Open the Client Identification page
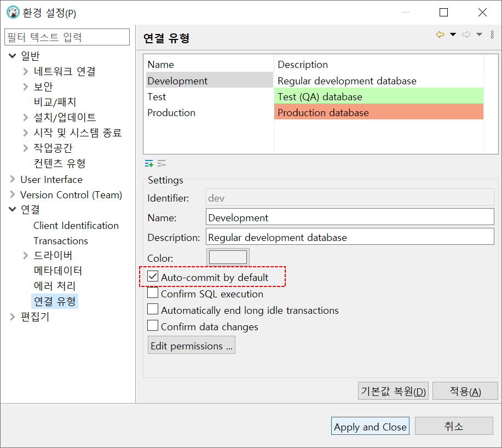Screen dimensions: 502x448 tap(76, 226)
